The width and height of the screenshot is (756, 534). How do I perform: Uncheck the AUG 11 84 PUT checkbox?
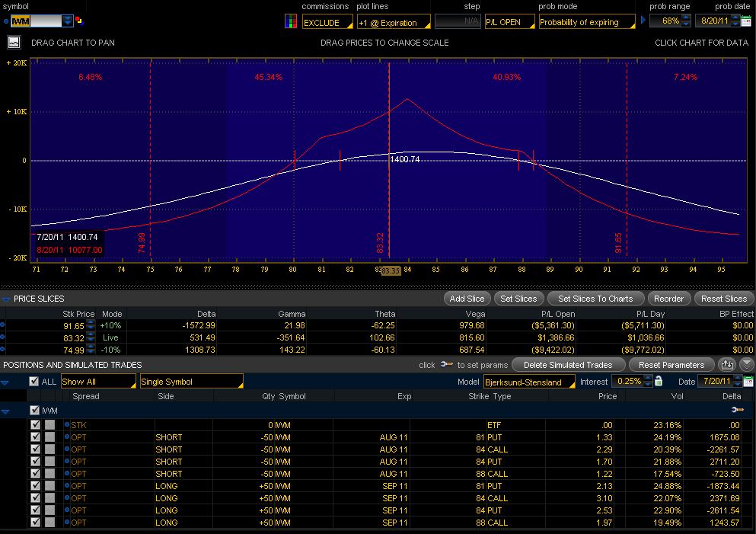click(x=35, y=461)
